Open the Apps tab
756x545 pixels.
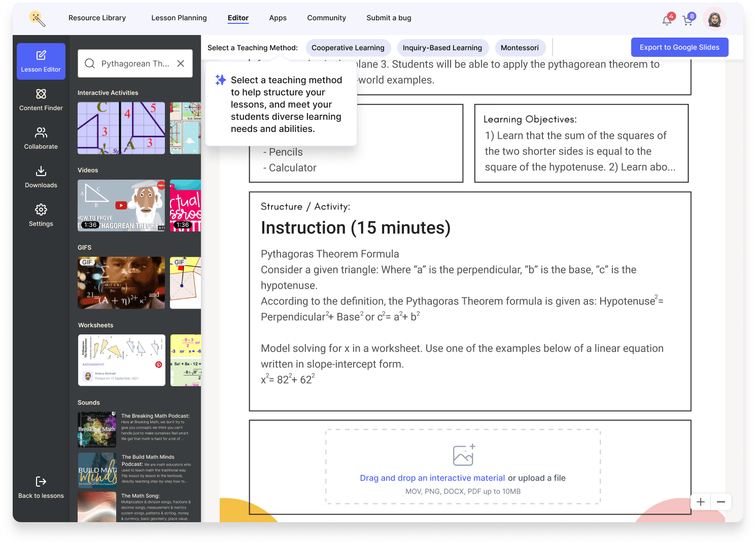coord(278,18)
